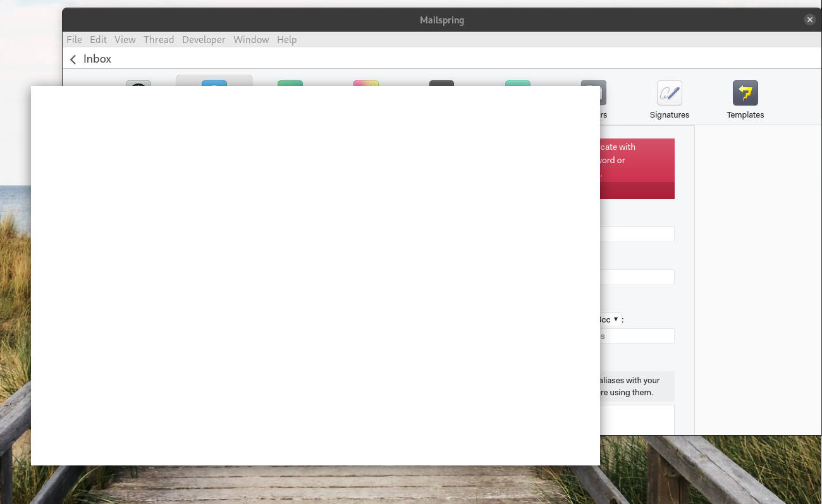Open the Edit menu
This screenshot has height=504, width=822.
[x=98, y=39]
